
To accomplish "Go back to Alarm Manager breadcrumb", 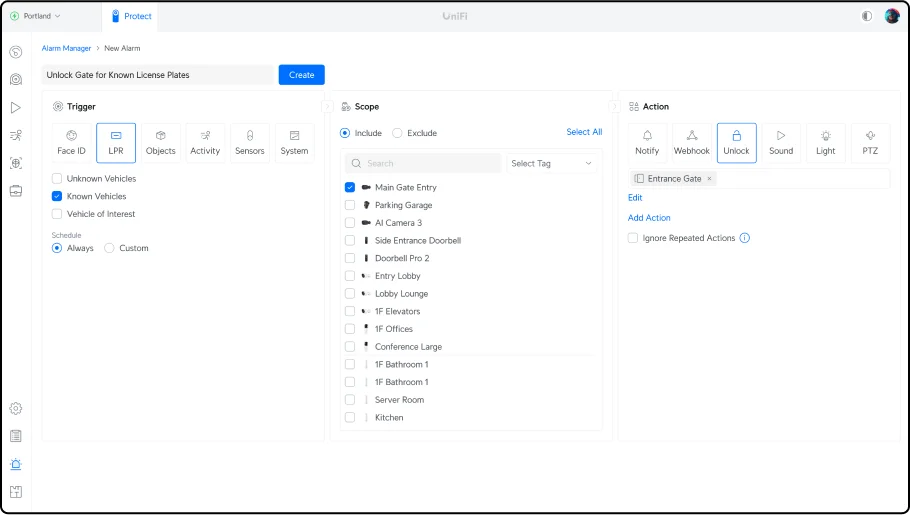I will [66, 48].
